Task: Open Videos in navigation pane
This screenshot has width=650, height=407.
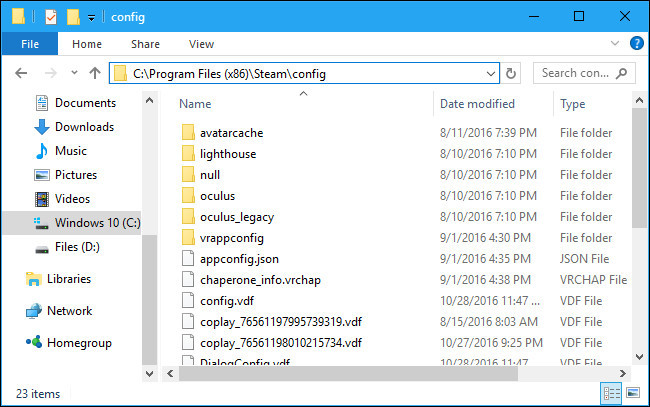Action: pyautogui.click(x=72, y=199)
